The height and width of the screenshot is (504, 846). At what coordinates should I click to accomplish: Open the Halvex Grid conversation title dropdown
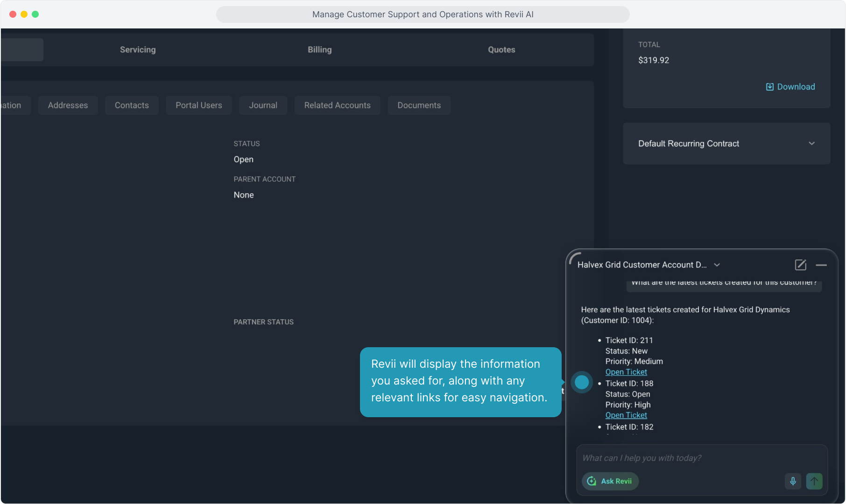pos(717,265)
